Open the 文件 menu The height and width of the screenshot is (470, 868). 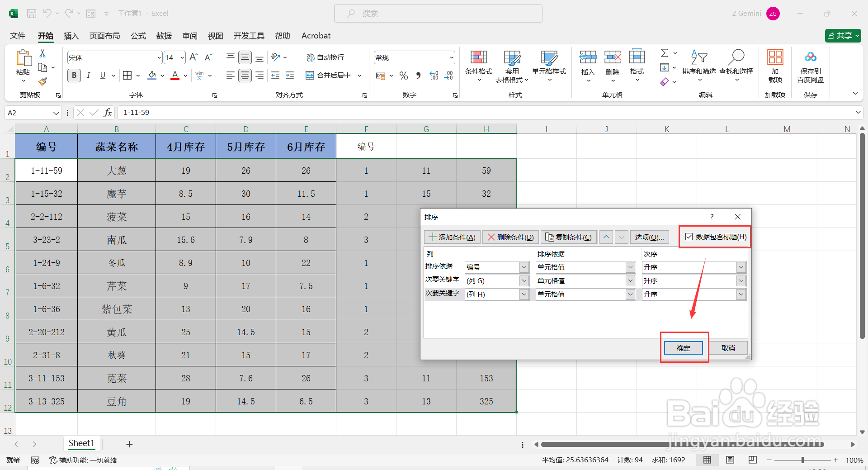coord(17,36)
